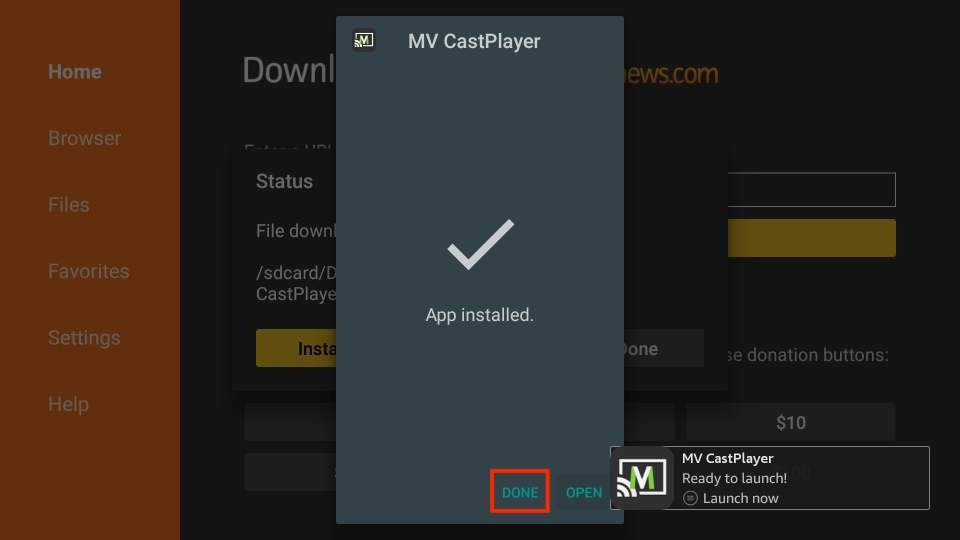Viewport: 960px width, 540px height.
Task: Open Browser in the Downloader sidebar
Action: (84, 138)
